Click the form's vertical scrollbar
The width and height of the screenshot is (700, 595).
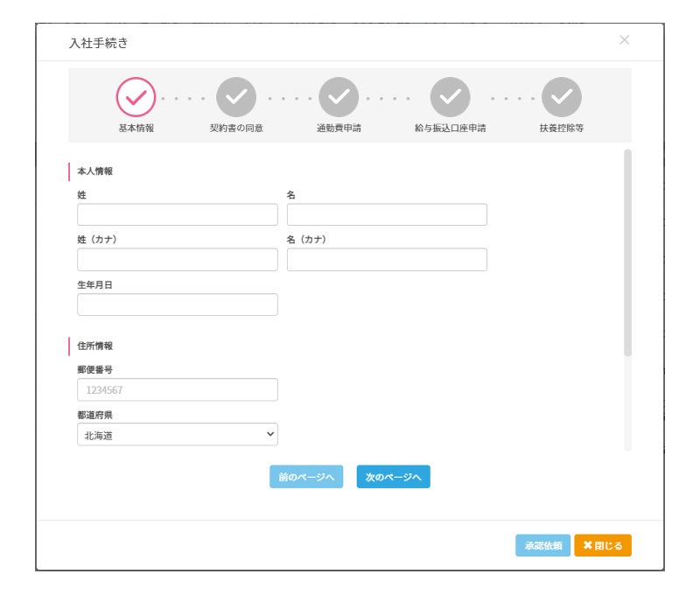627,254
